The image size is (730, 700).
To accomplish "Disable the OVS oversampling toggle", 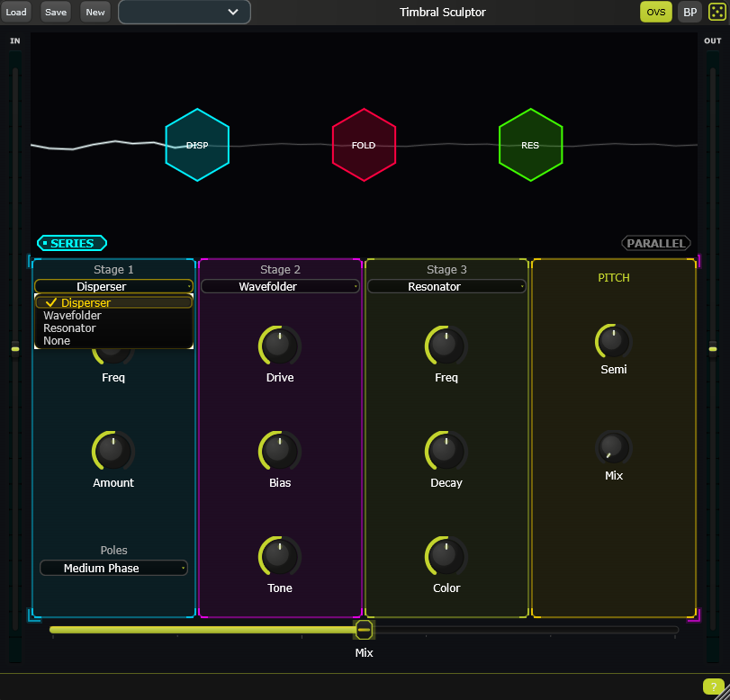I will point(655,12).
